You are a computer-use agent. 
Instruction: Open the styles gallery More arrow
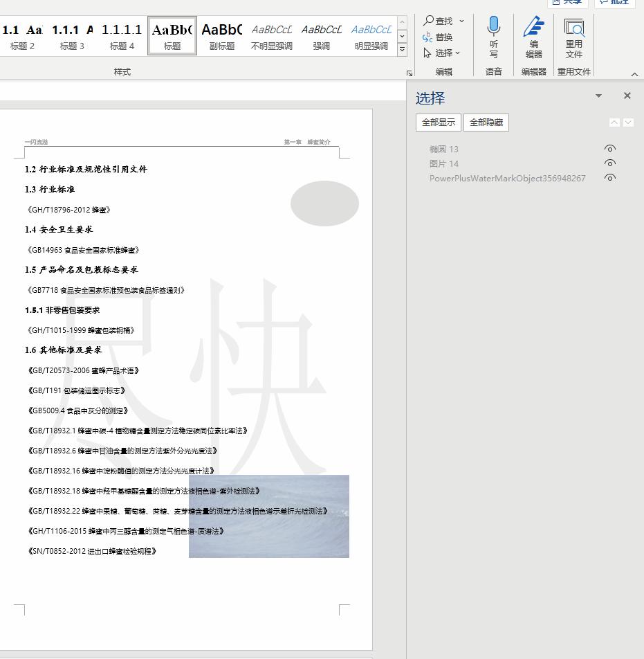coord(402,48)
